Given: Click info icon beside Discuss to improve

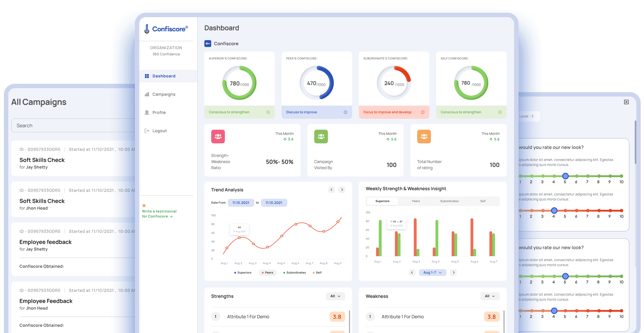Looking at the screenshot, I should (x=345, y=112).
